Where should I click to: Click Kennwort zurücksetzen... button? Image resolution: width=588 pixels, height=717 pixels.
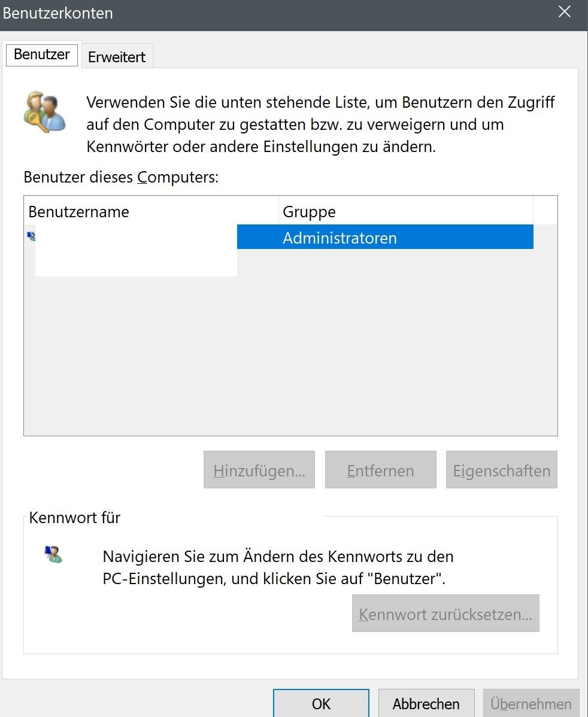445,613
